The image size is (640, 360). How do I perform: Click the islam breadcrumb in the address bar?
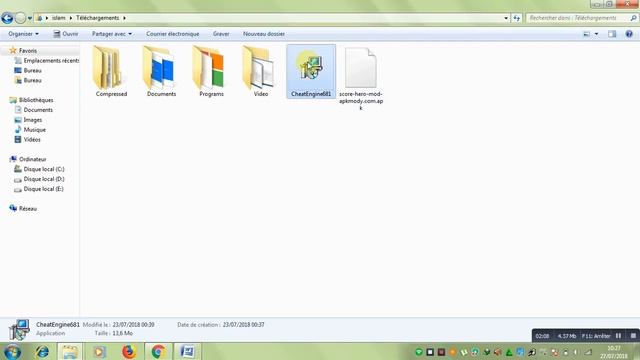click(58, 18)
